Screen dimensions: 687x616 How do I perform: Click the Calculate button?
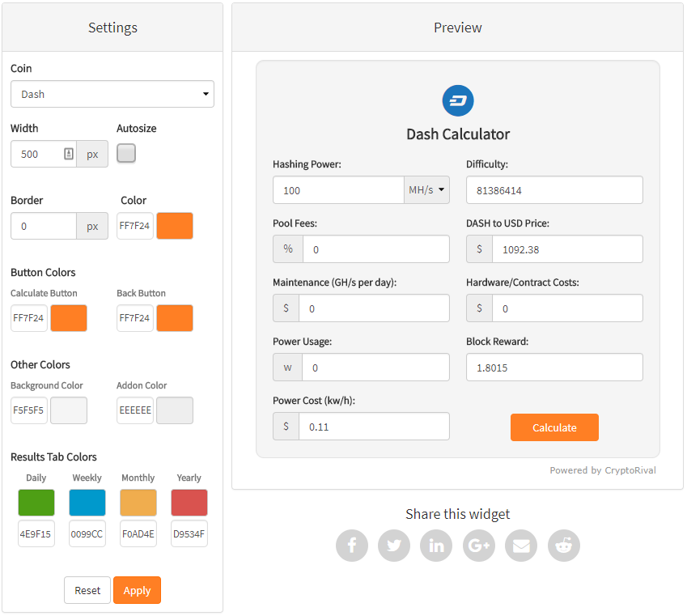pyautogui.click(x=554, y=427)
